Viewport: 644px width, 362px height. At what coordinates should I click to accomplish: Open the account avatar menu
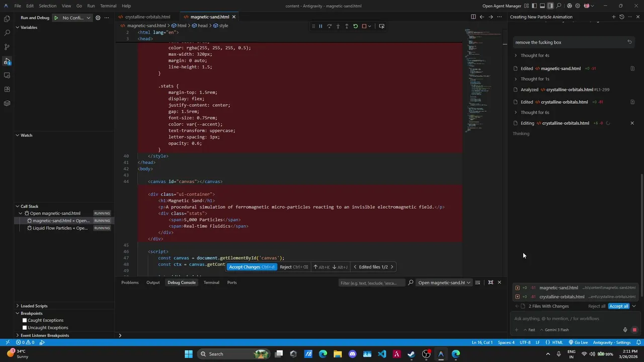pyautogui.click(x=586, y=6)
